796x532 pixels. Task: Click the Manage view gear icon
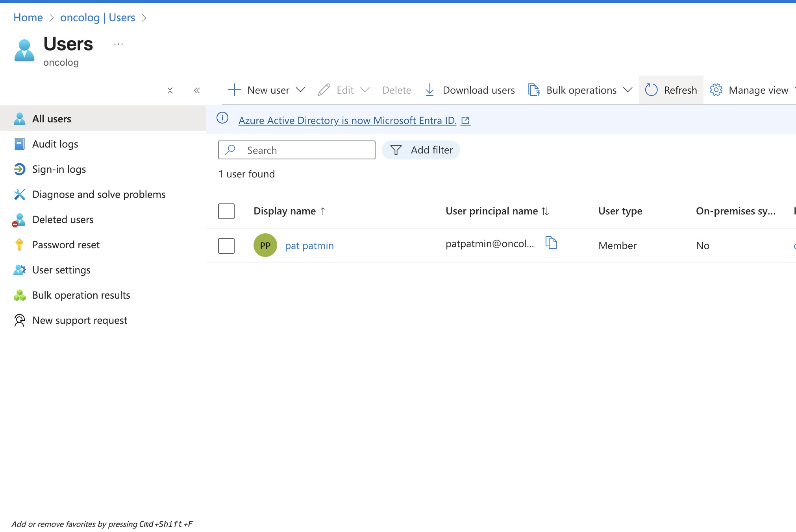click(x=716, y=90)
